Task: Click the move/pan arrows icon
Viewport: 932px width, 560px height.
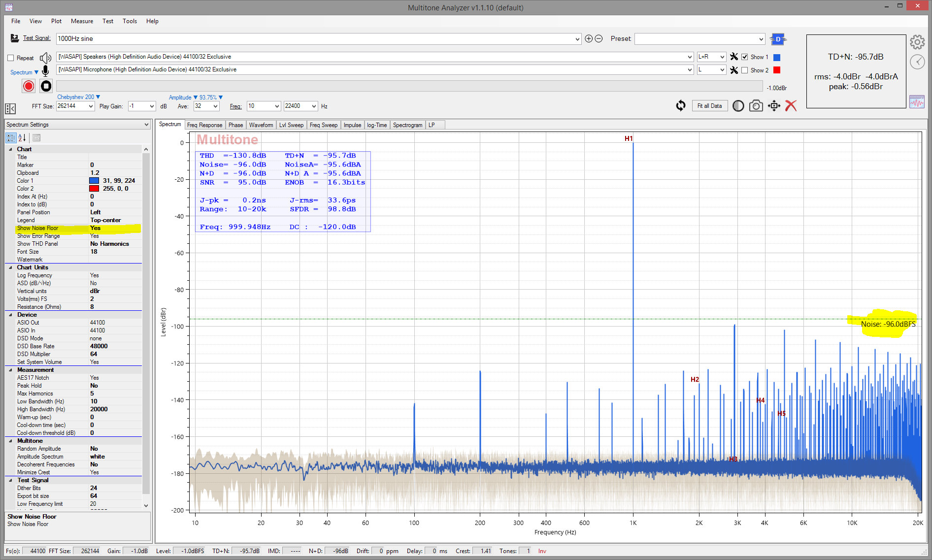Action: [x=774, y=106]
